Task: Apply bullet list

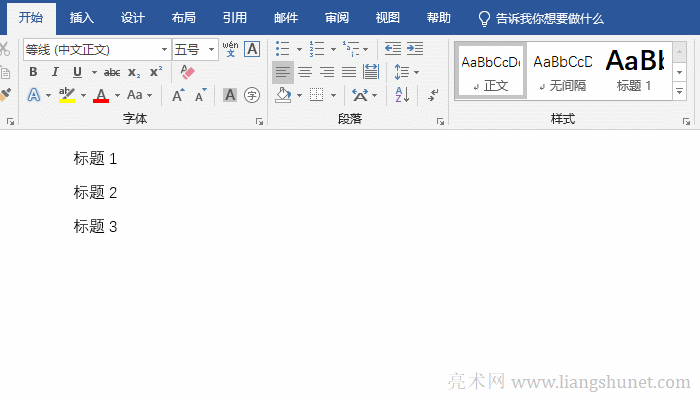Action: tap(283, 49)
